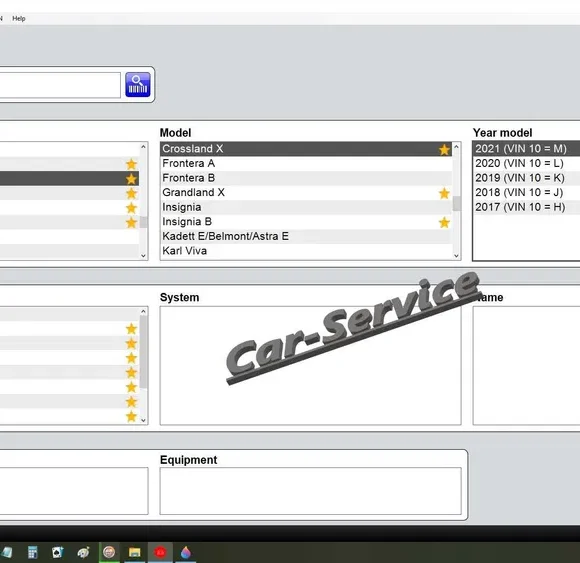The image size is (580, 563).
Task: Open the File Explorer folder in the taskbar
Action: [134, 552]
